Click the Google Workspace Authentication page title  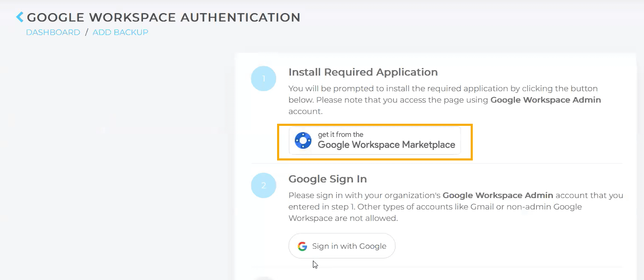click(164, 17)
